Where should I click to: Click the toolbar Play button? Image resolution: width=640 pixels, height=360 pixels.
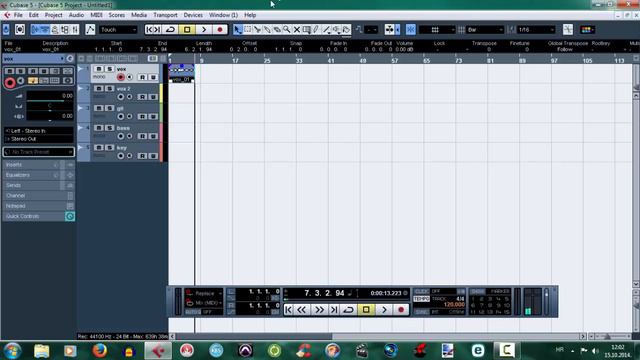(204, 29)
